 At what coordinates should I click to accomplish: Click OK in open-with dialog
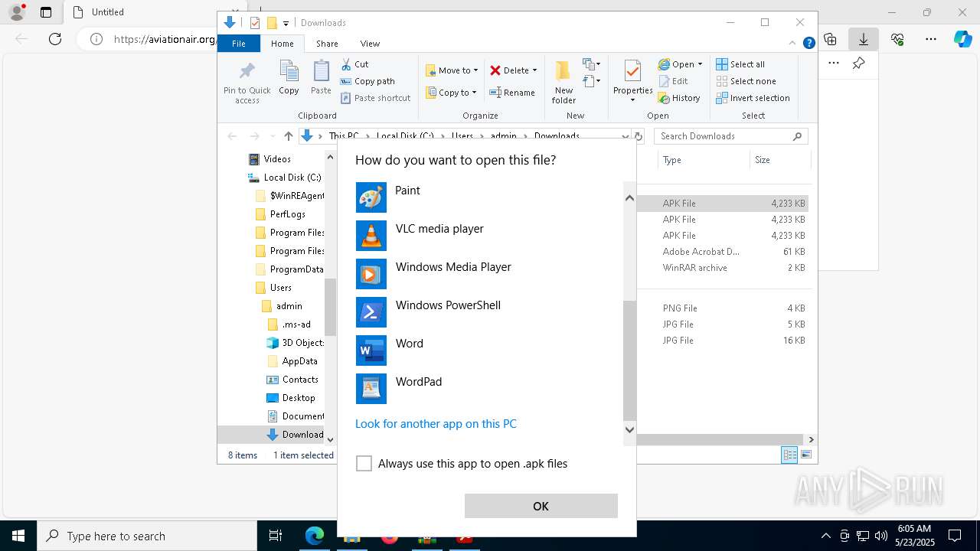click(541, 506)
